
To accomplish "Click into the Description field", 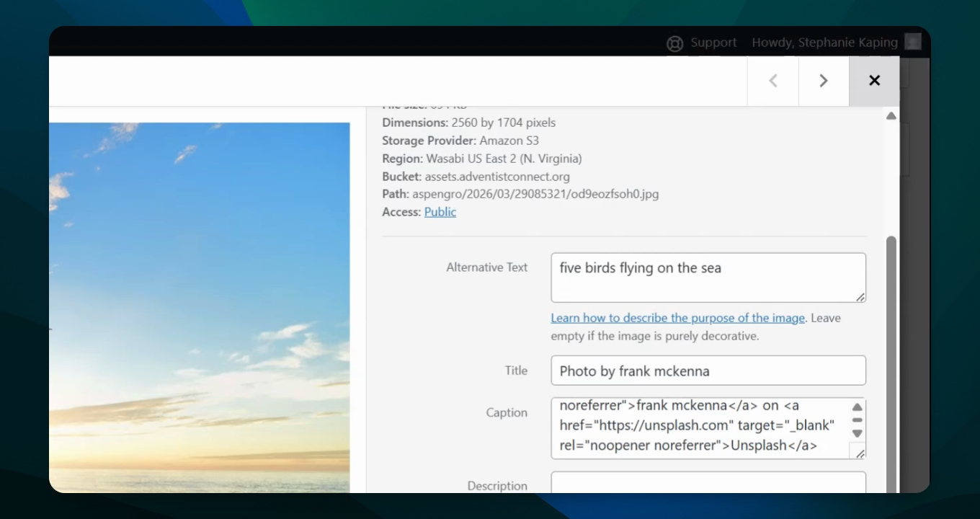I will 708,482.
